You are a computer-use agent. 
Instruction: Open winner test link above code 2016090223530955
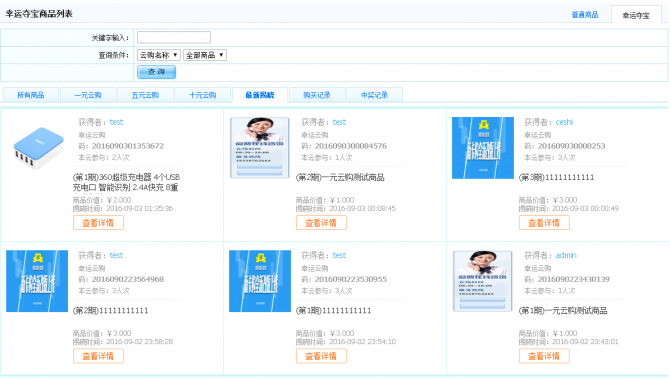point(339,256)
